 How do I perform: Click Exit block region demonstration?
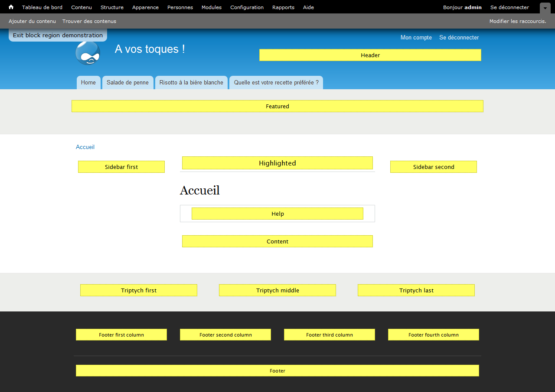coord(58,35)
